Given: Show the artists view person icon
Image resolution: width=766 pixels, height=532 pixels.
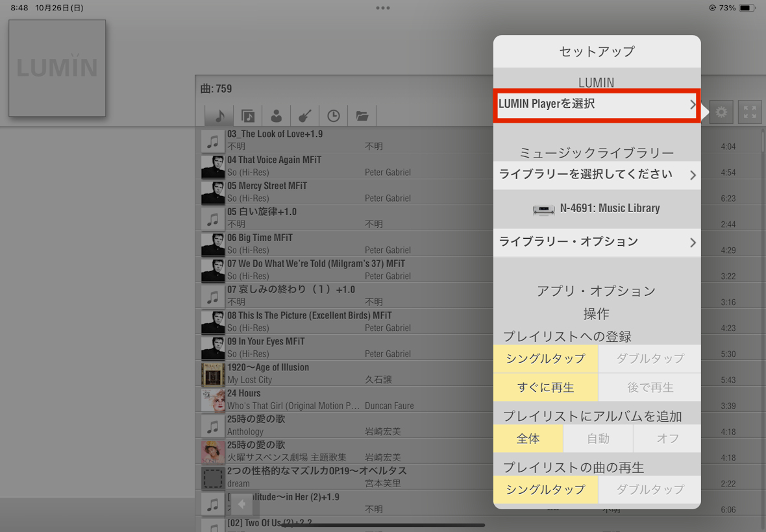Looking at the screenshot, I should [x=277, y=116].
